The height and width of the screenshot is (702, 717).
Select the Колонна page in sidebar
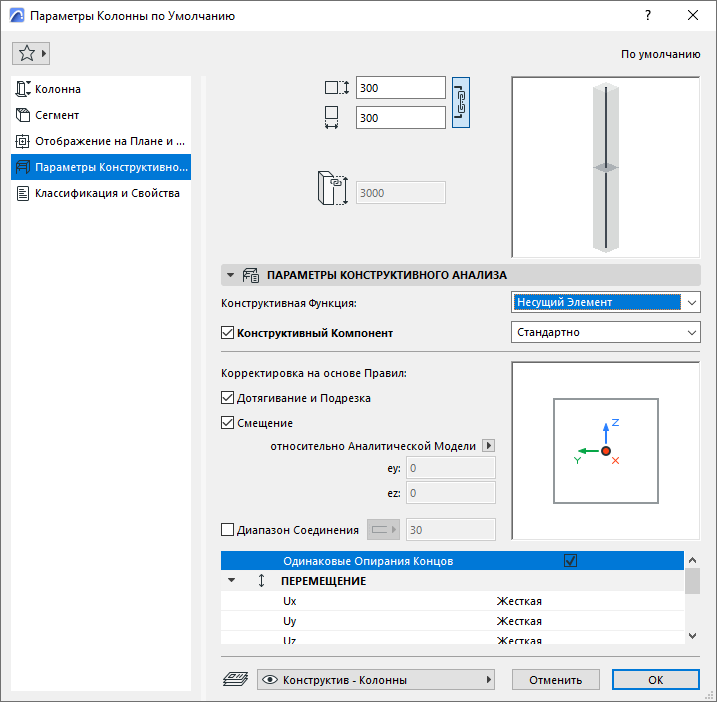(101, 89)
